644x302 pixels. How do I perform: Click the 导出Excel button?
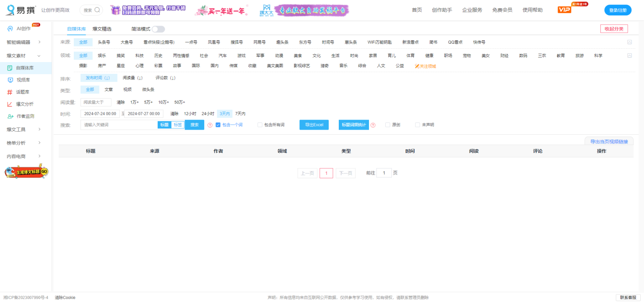314,125
